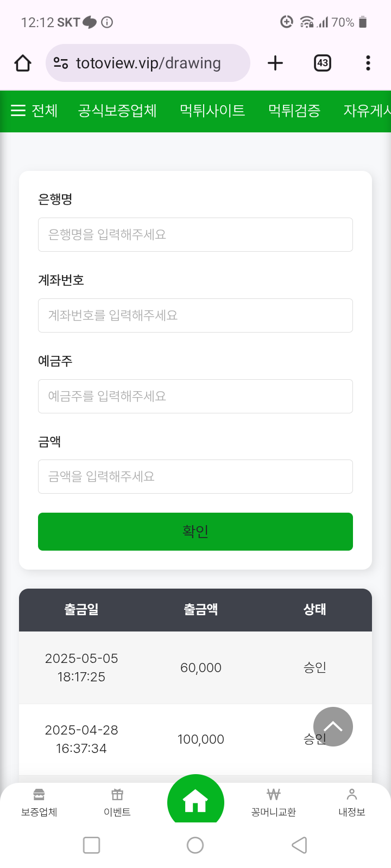Open the 전체 hamburger menu
This screenshot has width=391, height=868.
click(34, 111)
